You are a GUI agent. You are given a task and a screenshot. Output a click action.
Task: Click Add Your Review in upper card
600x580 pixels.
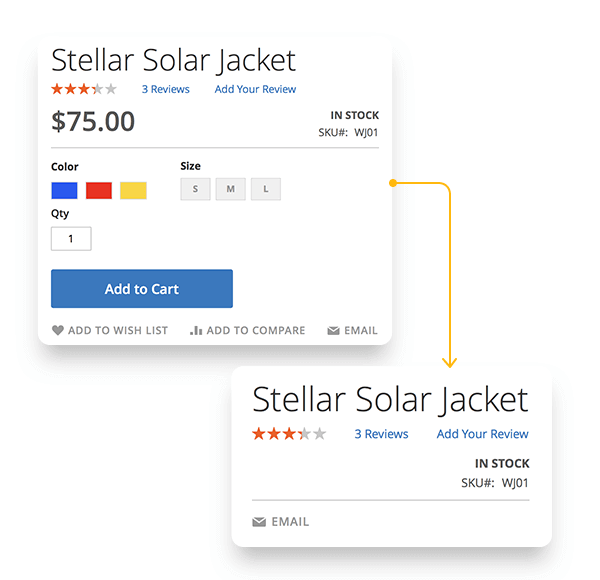click(x=255, y=89)
